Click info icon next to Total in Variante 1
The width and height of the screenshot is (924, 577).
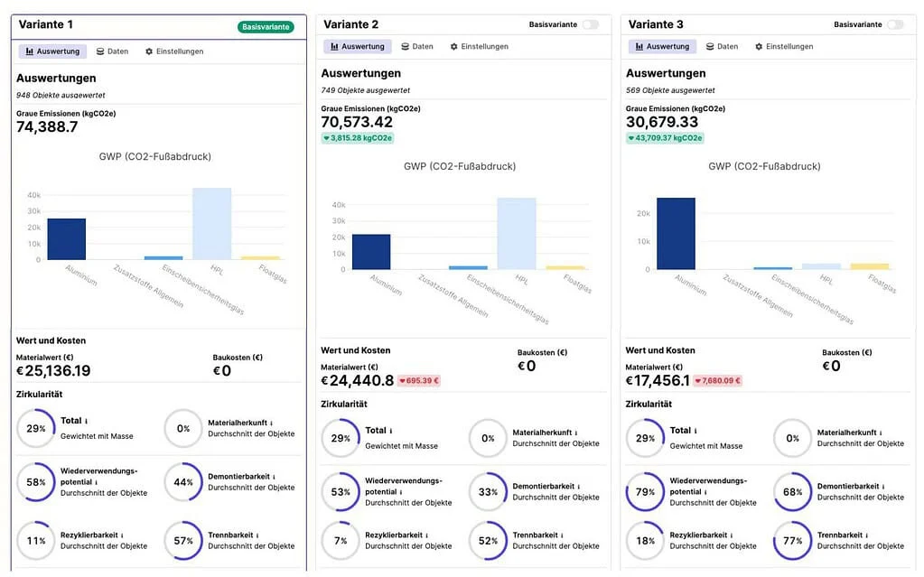point(87,422)
